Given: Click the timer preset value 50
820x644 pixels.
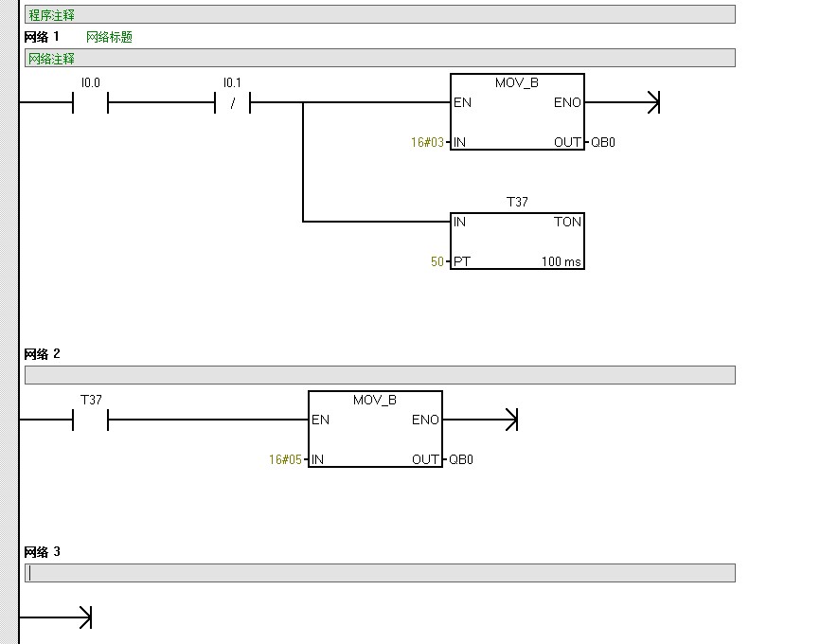Looking at the screenshot, I should coord(437,262).
